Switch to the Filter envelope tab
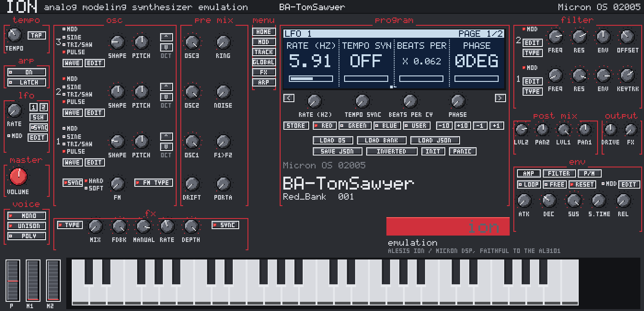The height and width of the screenshot is (311, 644). click(x=559, y=173)
